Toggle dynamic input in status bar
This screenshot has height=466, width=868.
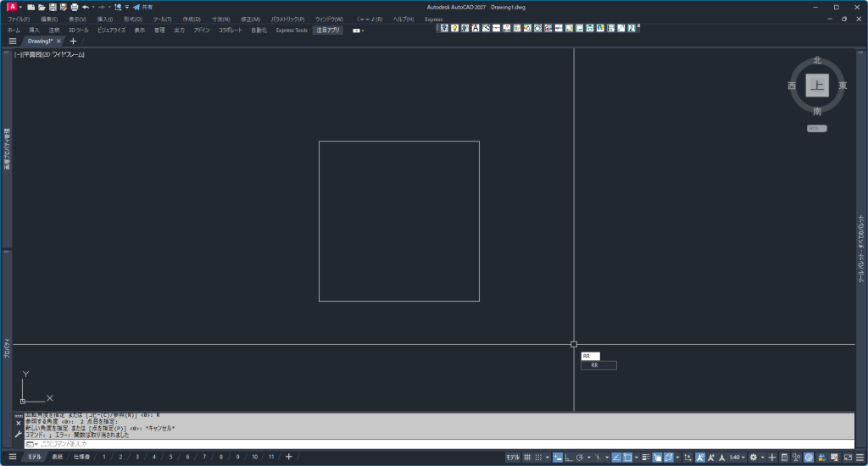point(558,458)
